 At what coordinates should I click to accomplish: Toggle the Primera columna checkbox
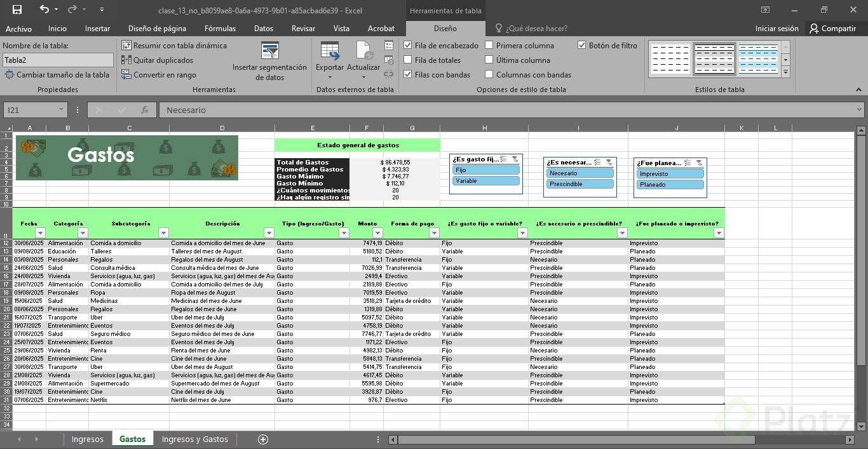pos(489,46)
